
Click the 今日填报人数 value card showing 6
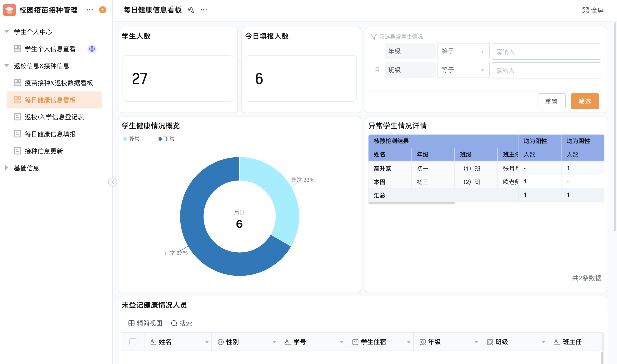[x=301, y=78]
